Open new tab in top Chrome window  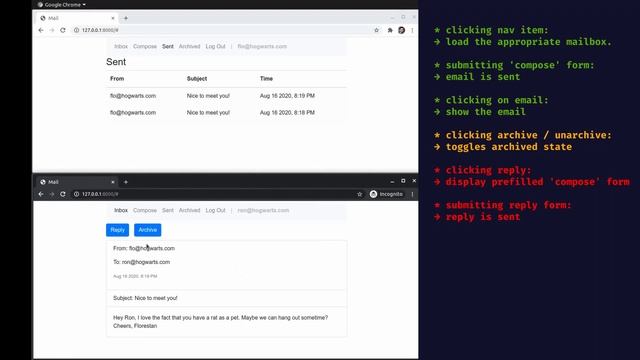coord(126,18)
